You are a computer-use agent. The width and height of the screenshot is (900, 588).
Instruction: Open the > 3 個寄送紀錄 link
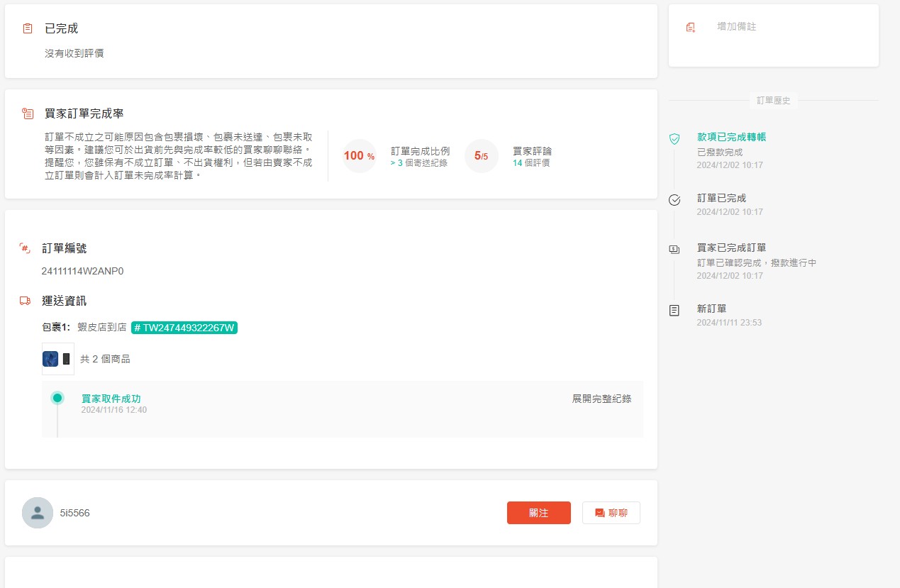[x=418, y=163]
